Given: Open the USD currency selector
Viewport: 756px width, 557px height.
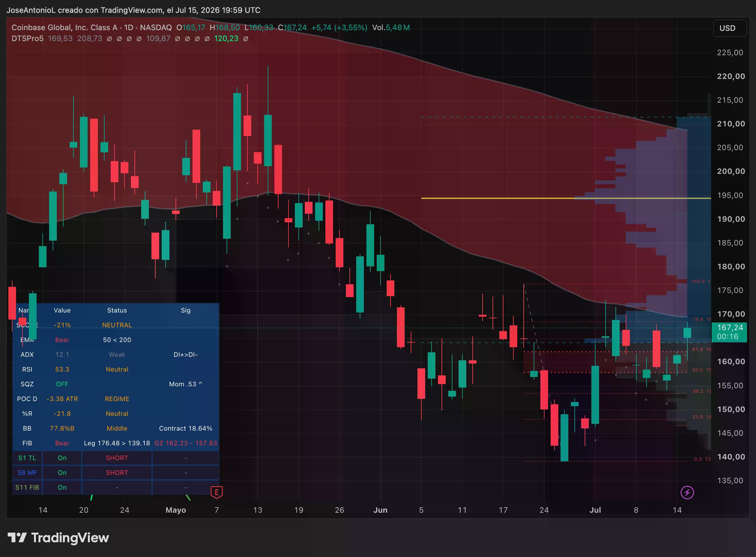Looking at the screenshot, I should pyautogui.click(x=730, y=28).
